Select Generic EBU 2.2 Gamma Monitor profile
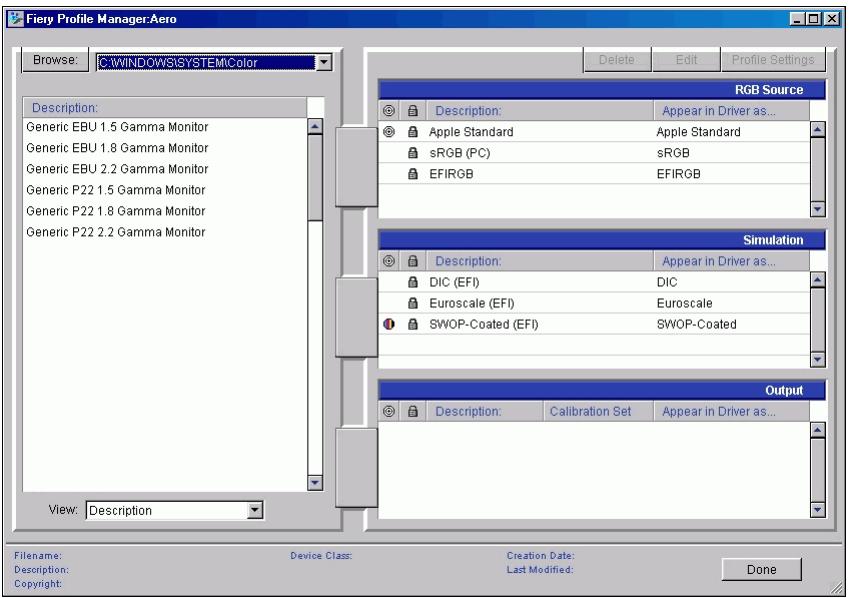 [117, 169]
